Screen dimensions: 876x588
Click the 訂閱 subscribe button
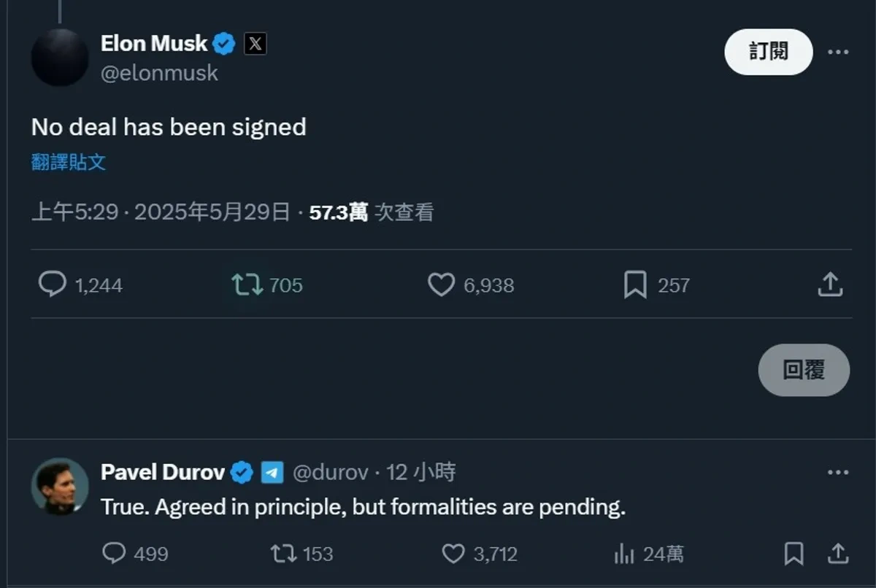[769, 52]
